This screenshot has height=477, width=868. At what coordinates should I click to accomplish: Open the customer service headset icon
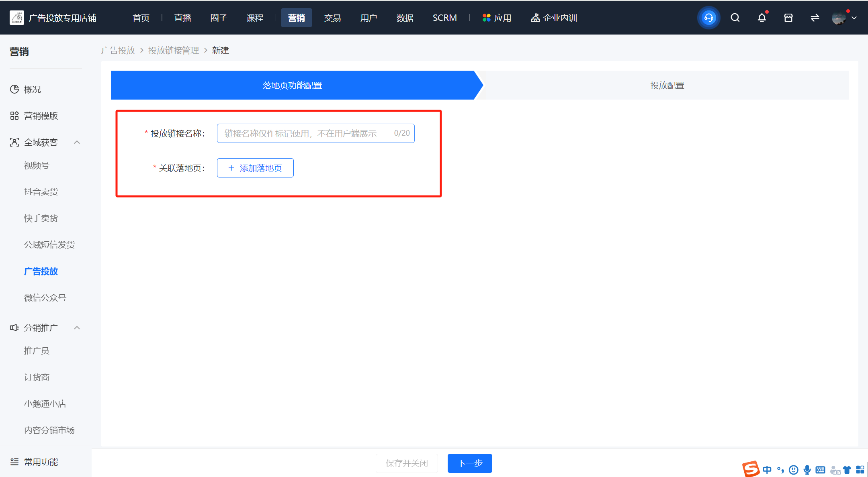[708, 18]
